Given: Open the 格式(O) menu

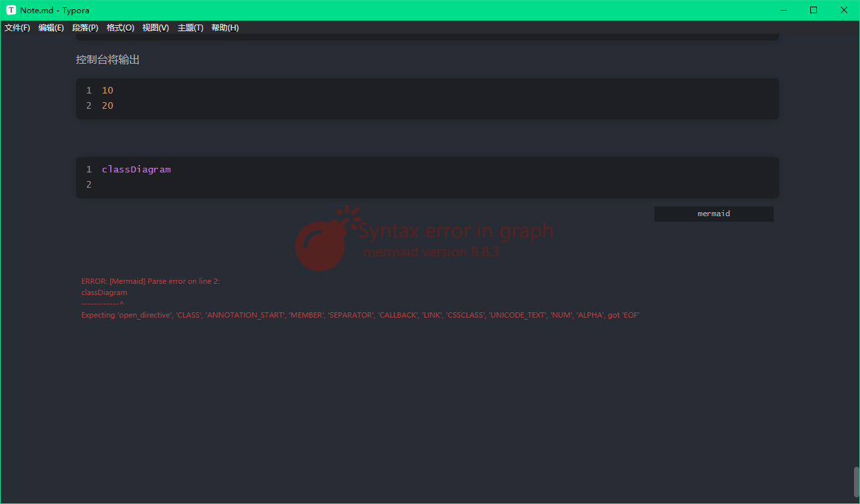Looking at the screenshot, I should [120, 28].
